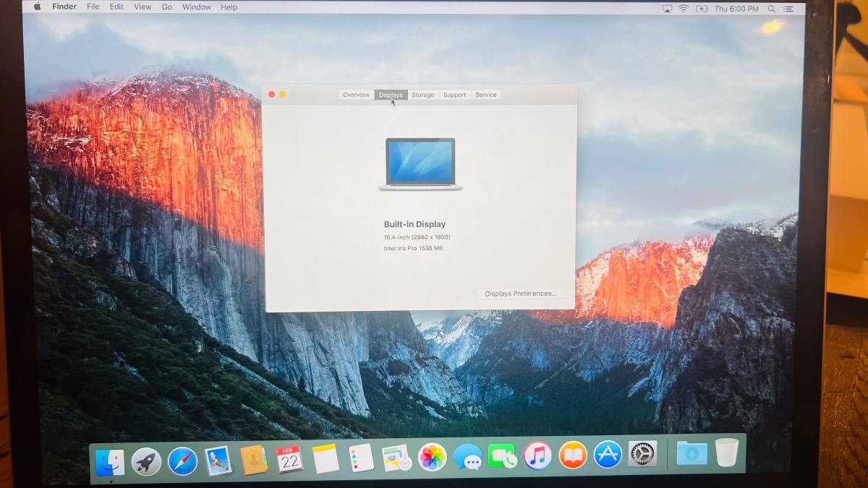This screenshot has height=488, width=868.
Task: Open FaceTime green camera icon
Action: tap(503, 456)
